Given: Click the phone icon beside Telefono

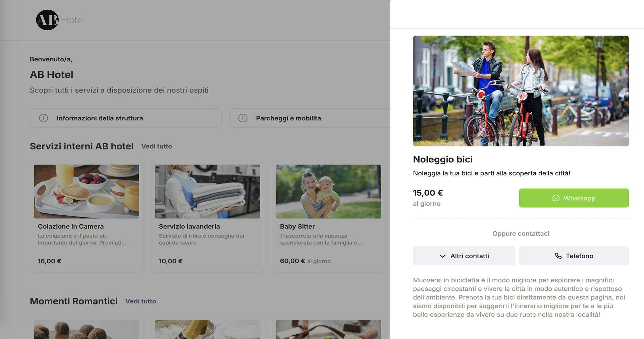Looking at the screenshot, I should click(x=558, y=256).
